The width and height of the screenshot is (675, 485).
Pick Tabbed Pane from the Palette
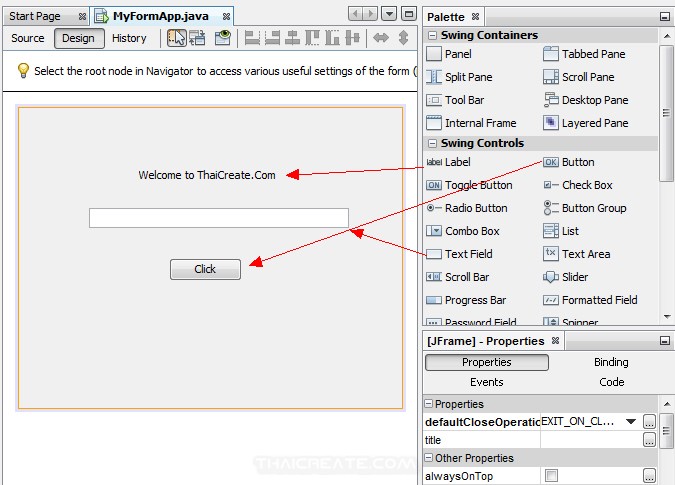point(584,54)
